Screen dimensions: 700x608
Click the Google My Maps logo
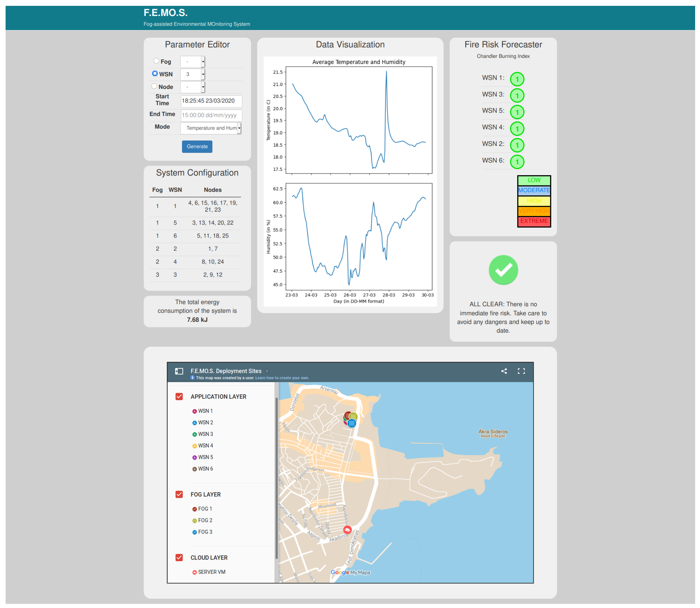(x=350, y=573)
